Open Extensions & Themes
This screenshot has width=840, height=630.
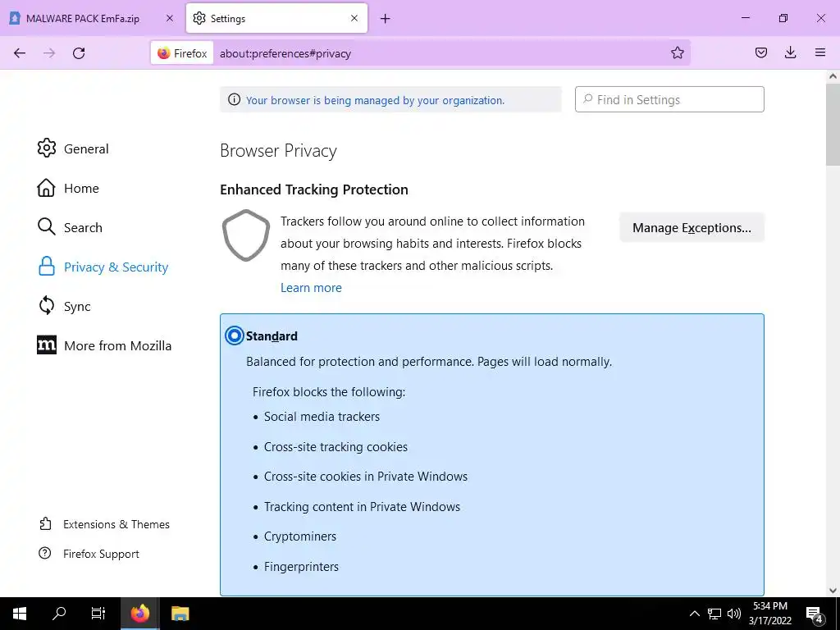click(104, 524)
